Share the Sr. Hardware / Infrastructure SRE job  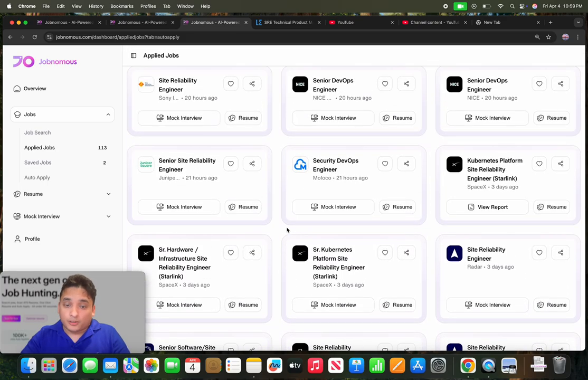point(252,252)
